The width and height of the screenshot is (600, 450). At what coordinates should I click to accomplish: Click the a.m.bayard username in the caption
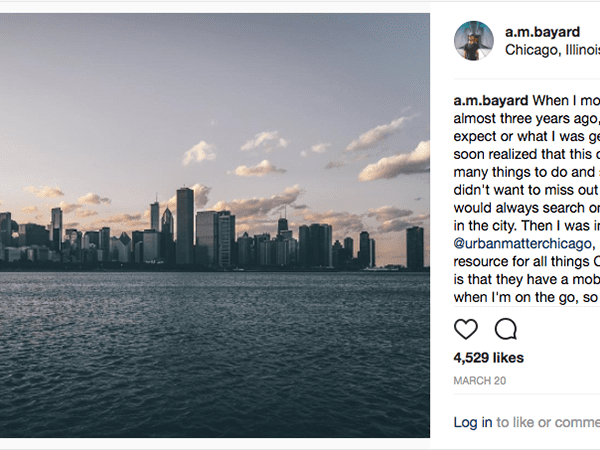(x=490, y=100)
